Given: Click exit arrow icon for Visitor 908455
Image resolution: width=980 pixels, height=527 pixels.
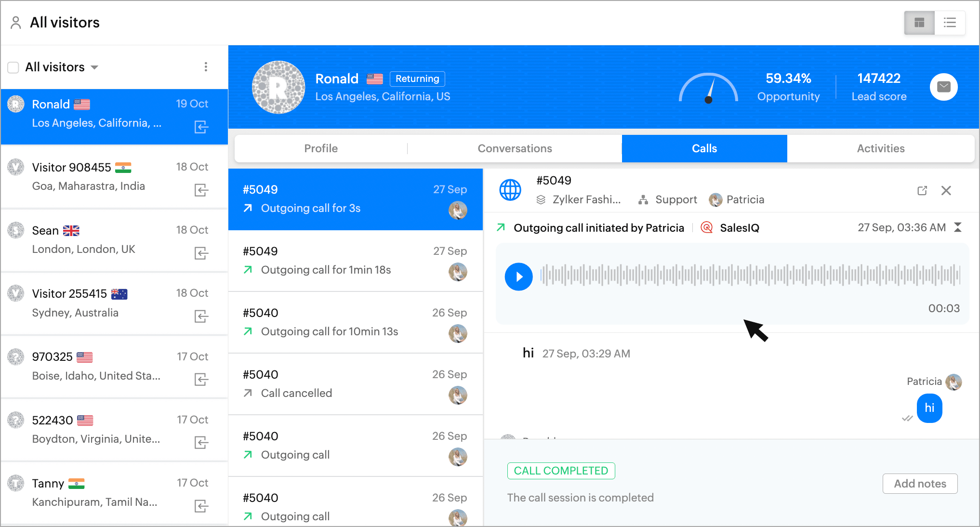Looking at the screenshot, I should pyautogui.click(x=201, y=190).
